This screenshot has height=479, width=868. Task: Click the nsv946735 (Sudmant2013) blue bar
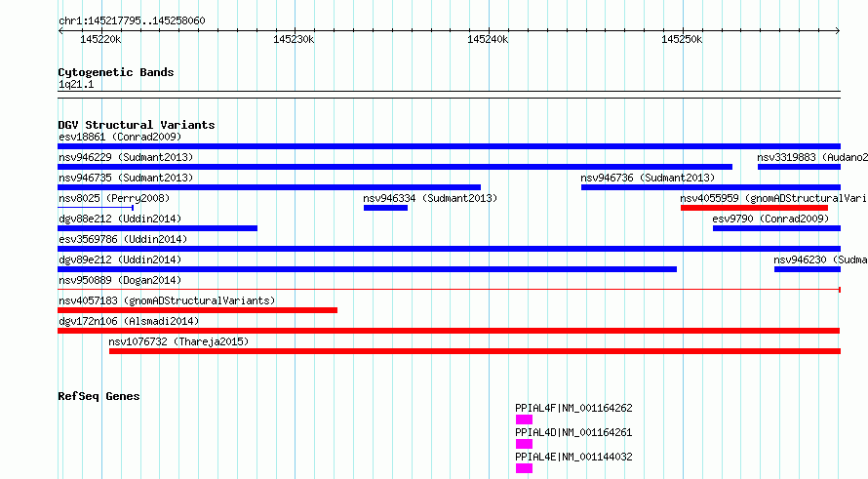click(x=269, y=187)
